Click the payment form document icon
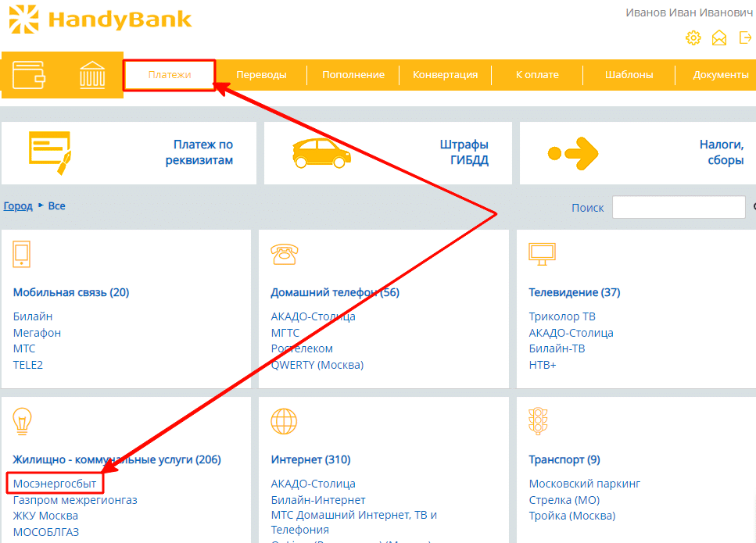756x543 pixels. click(x=50, y=152)
